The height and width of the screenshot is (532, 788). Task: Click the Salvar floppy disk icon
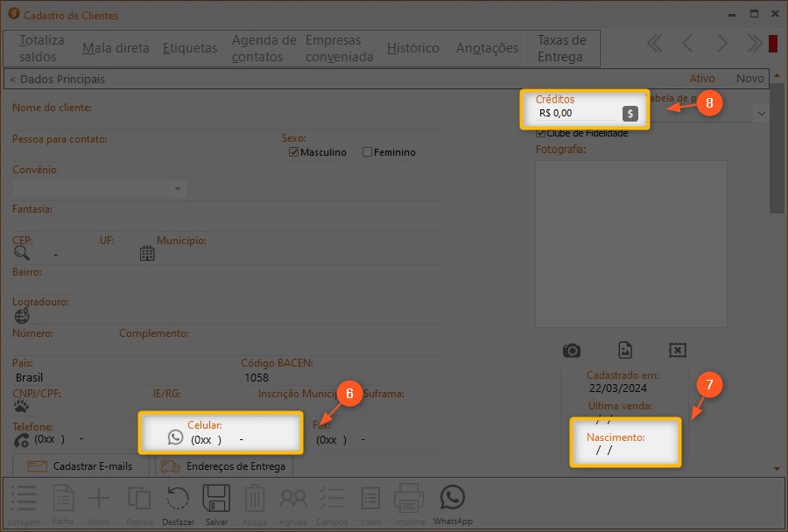pos(216,500)
